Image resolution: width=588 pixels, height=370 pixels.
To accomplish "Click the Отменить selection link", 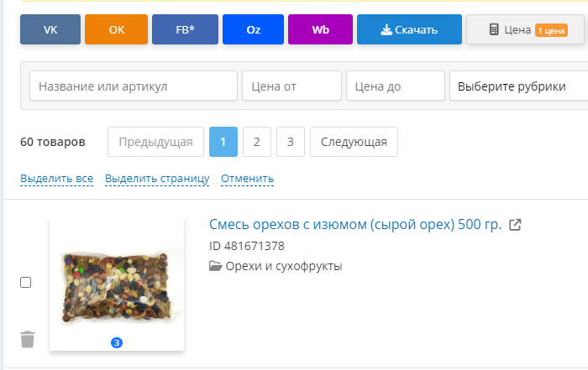I will [x=248, y=179].
